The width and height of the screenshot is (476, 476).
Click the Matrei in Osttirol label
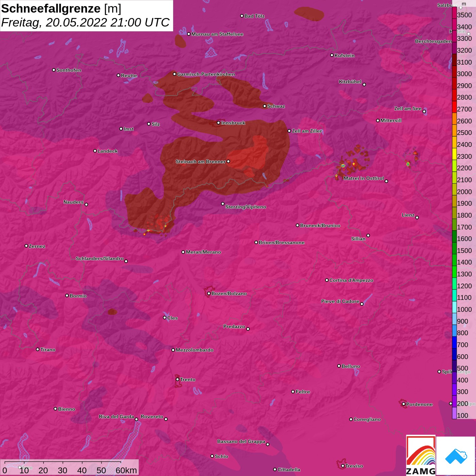(x=364, y=178)
